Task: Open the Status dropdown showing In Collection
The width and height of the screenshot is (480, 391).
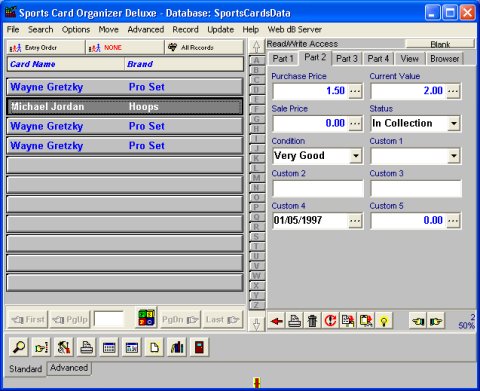Action: pos(453,123)
